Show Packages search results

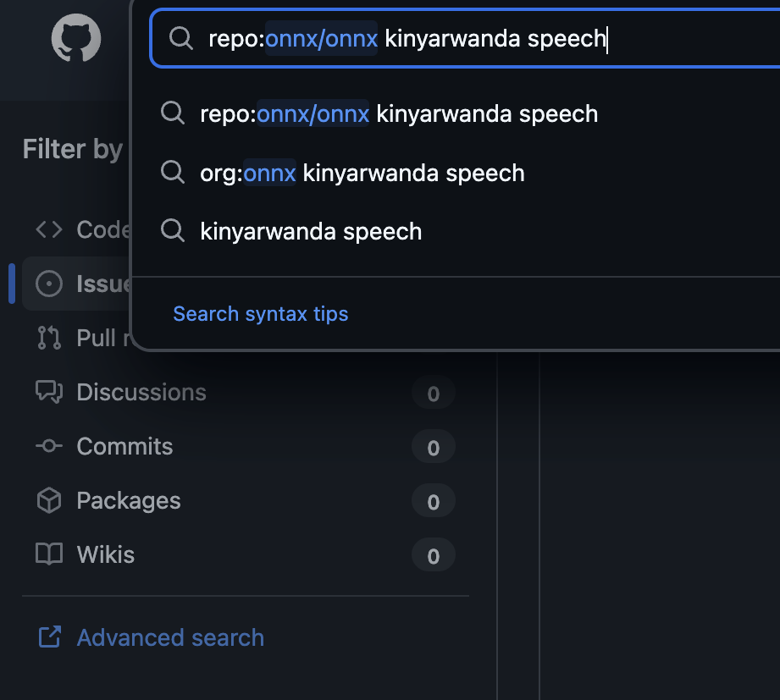(129, 500)
